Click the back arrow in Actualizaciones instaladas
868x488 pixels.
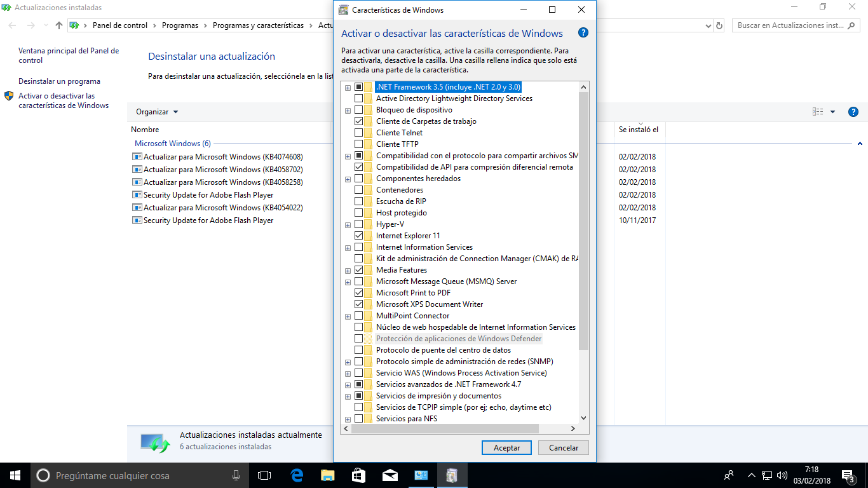13,25
